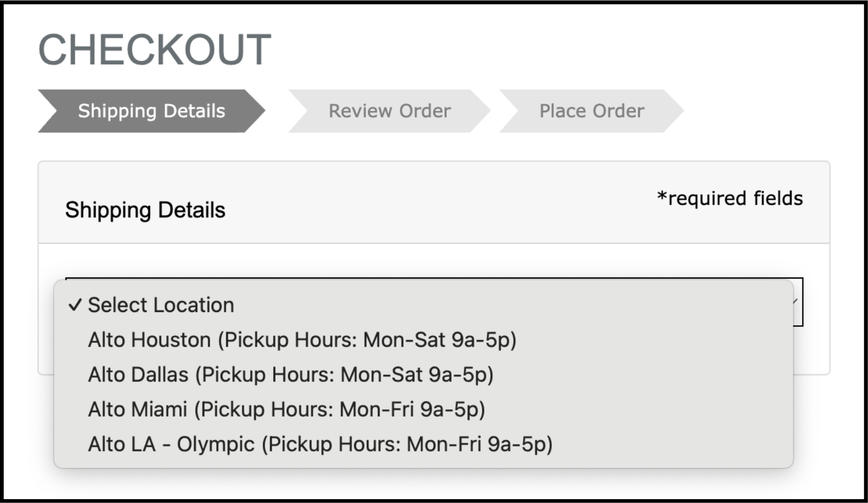Choose Alto Miami pickup location
The width and height of the screenshot is (868, 503).
(x=138, y=409)
